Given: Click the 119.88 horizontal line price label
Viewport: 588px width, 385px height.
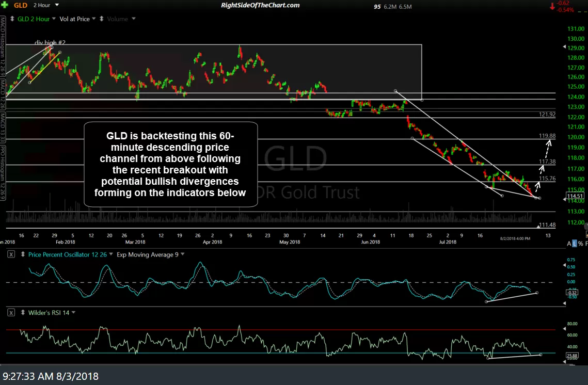Looking at the screenshot, I should (x=547, y=136).
